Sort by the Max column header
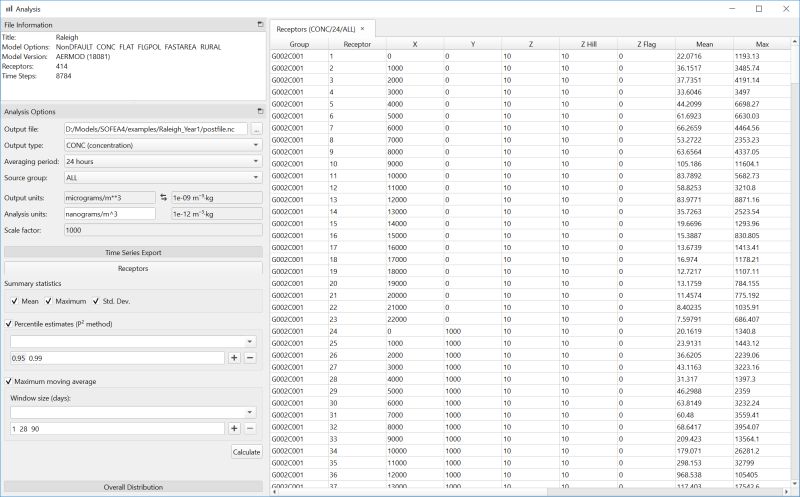The width and height of the screenshot is (800, 497). tap(762, 44)
